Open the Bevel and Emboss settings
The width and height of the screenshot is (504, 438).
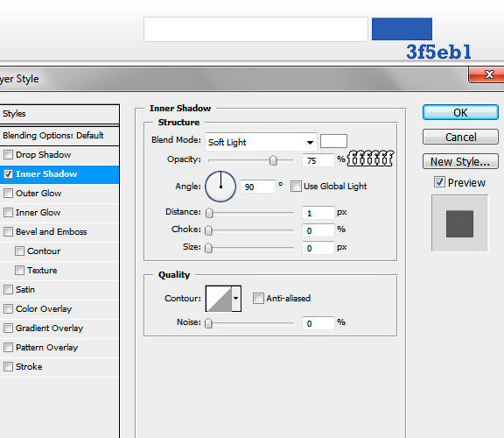click(59, 232)
